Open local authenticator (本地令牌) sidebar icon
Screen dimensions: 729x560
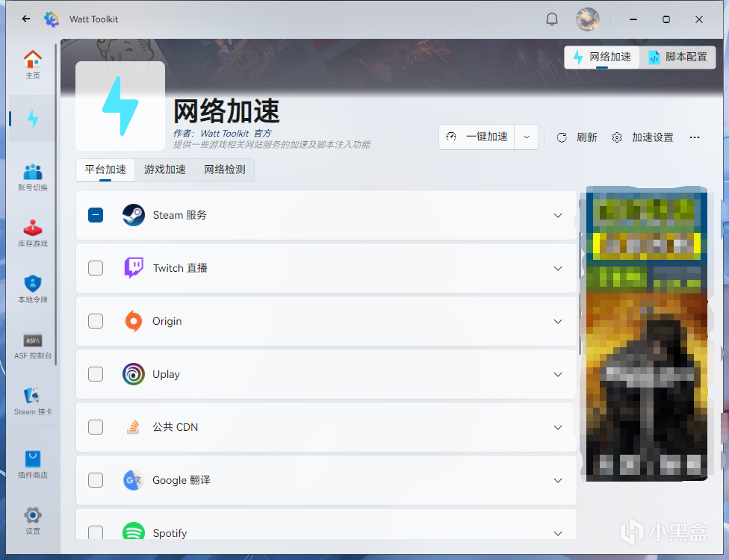point(33,289)
